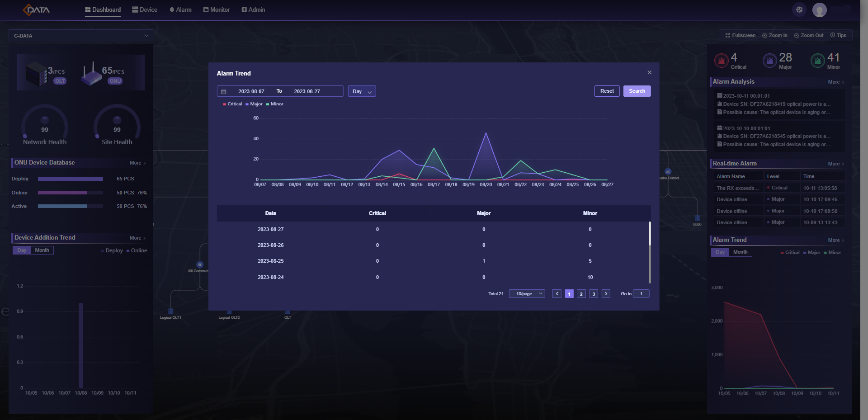Toggle Minor in sidebar Alarm Trend legend
The width and height of the screenshot is (868, 420).
(832, 252)
